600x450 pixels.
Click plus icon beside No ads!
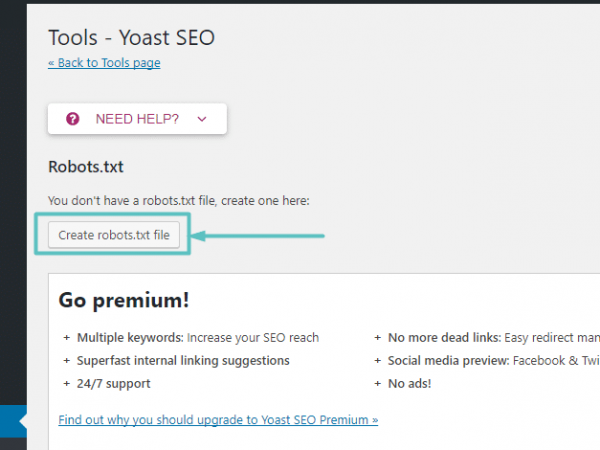pyautogui.click(x=378, y=383)
